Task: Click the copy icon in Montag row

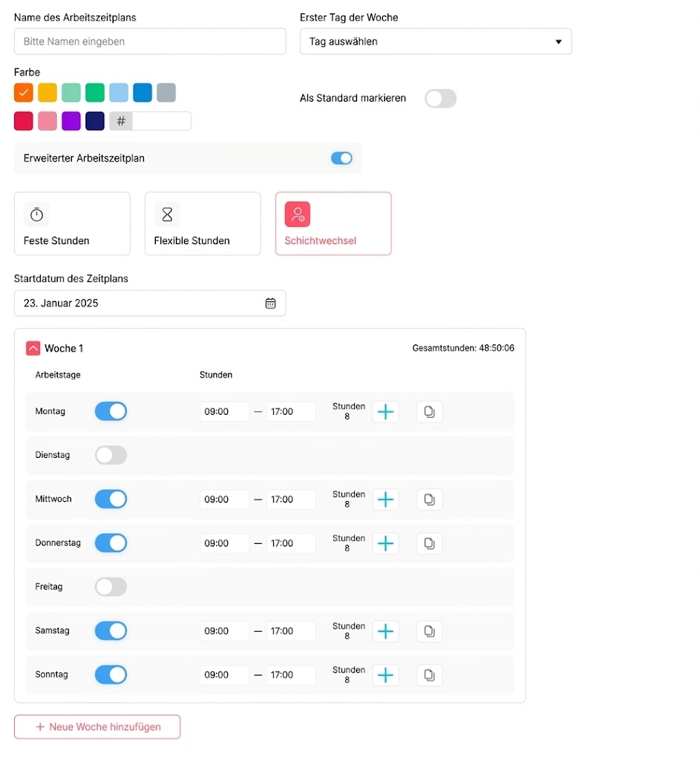Action: (x=429, y=411)
